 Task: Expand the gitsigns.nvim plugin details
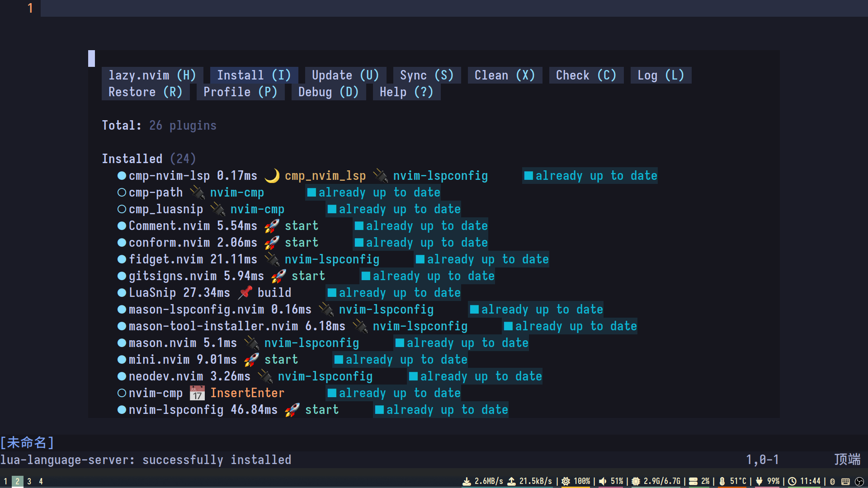(172, 276)
